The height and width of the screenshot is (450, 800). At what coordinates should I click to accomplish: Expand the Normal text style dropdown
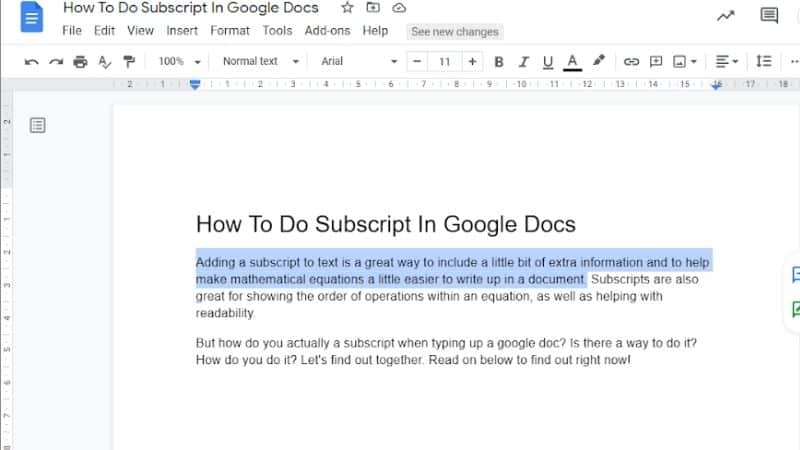(x=260, y=62)
